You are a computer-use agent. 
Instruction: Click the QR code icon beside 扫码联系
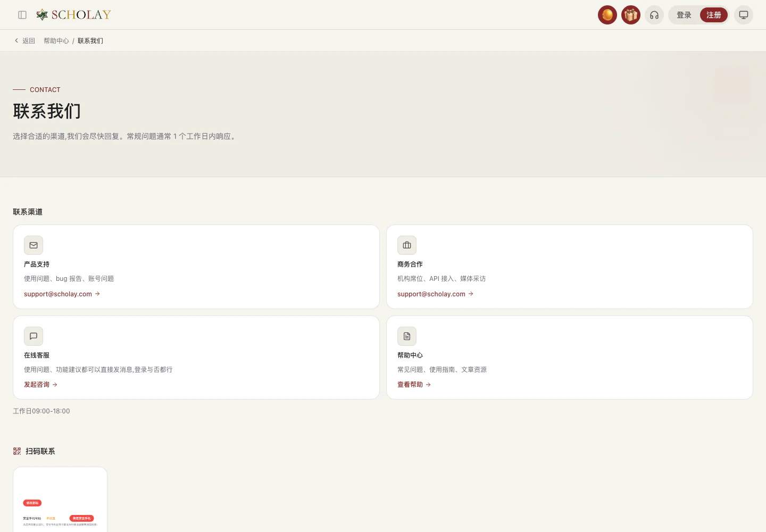(x=17, y=451)
